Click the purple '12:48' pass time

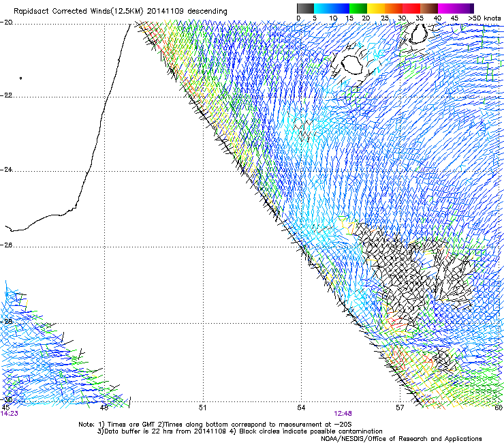pyautogui.click(x=343, y=414)
